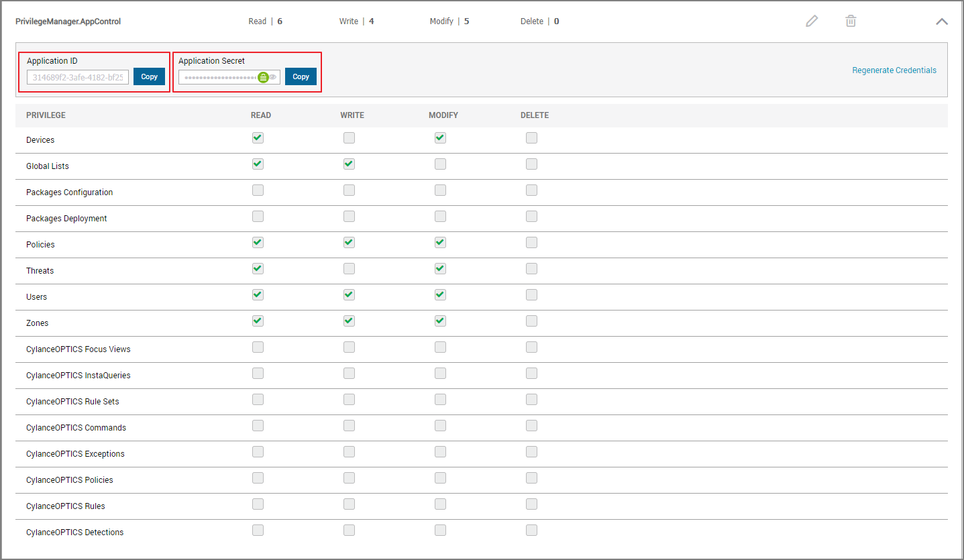This screenshot has width=964, height=560.
Task: Collapse the PrivilegeManager.AppControl panel chevron
Action: 942,21
